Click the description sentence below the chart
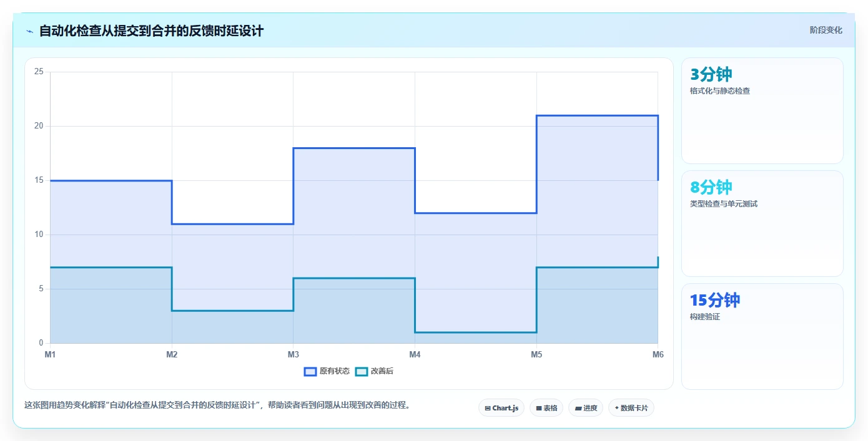This screenshot has height=441, width=868. pos(218,405)
